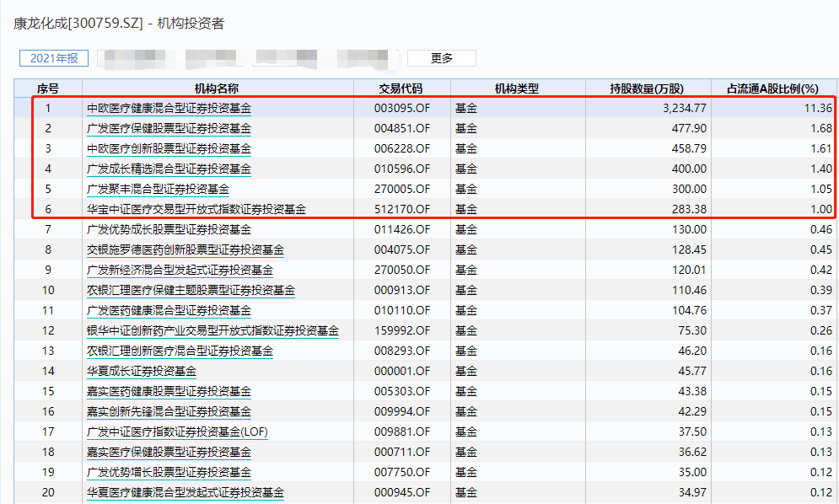839x504 pixels.
Task: Click the 更多 button
Action: click(x=441, y=58)
